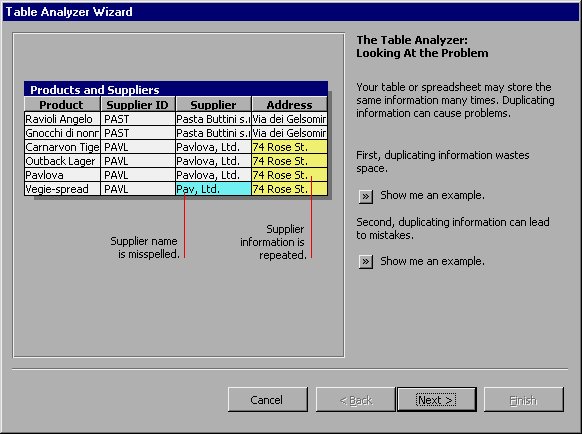
Task: Click the Address column header
Action: (x=290, y=104)
